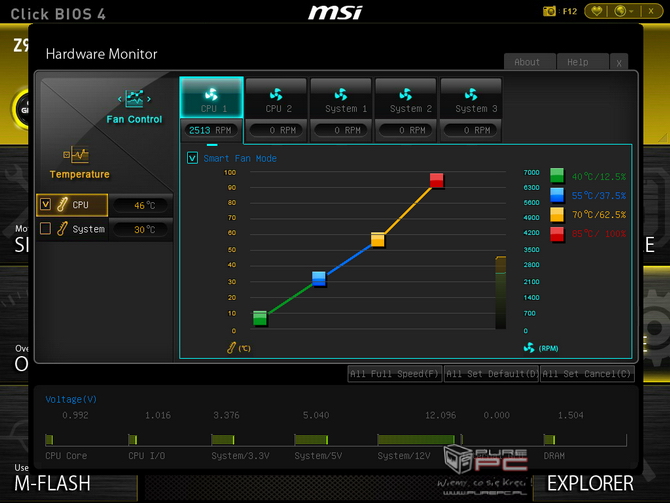Click the 5.040 voltage value

[x=316, y=415]
